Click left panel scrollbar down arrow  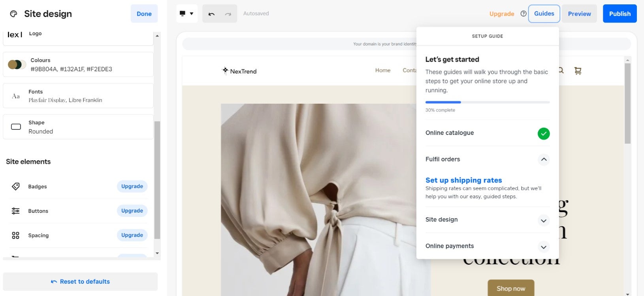[x=157, y=253]
